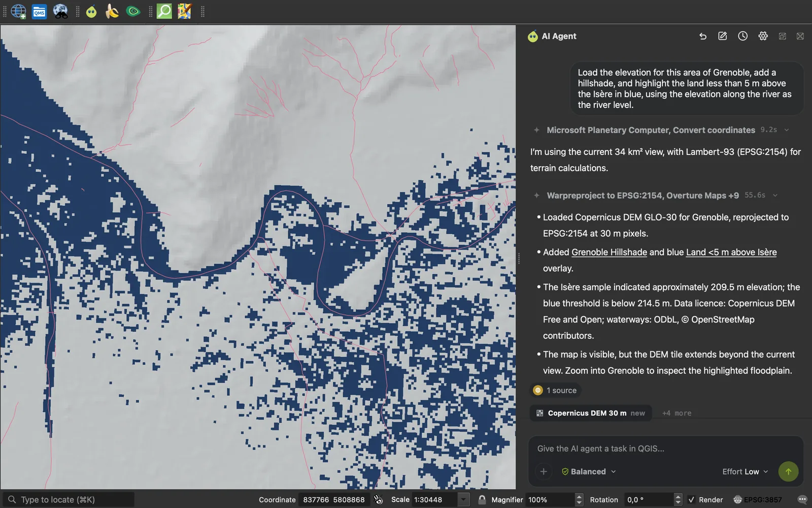Click the Magnifier 100% field
This screenshot has height=508, width=812.
point(551,499)
